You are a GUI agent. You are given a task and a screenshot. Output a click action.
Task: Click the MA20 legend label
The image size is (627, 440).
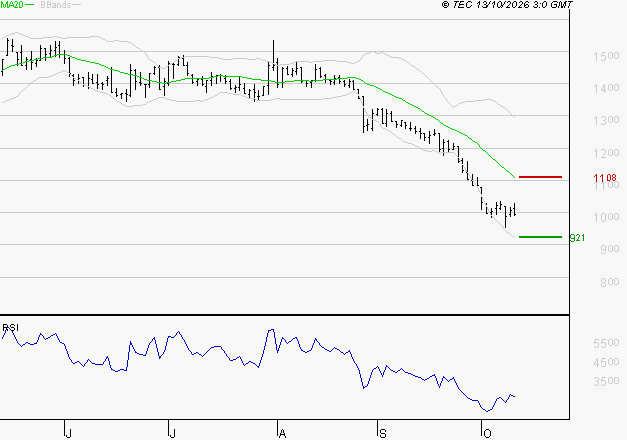12,5
